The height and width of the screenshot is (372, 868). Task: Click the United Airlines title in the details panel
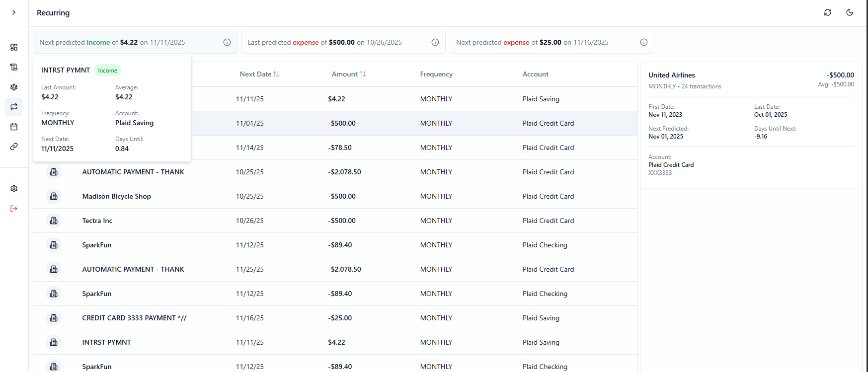pyautogui.click(x=672, y=75)
